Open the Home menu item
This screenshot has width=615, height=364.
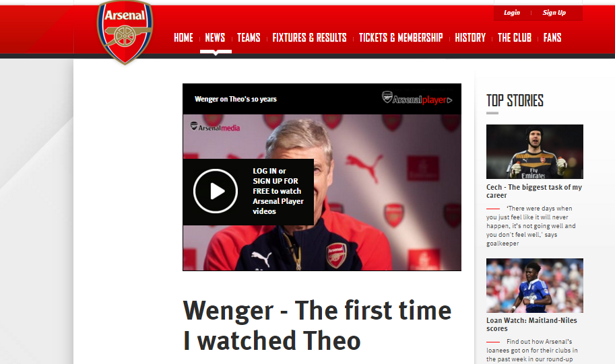pyautogui.click(x=183, y=38)
